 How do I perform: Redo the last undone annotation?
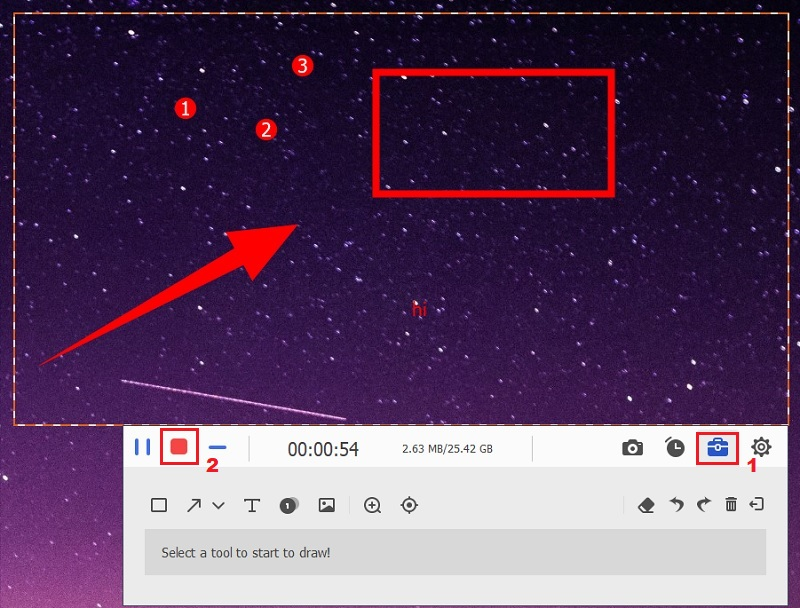coord(703,505)
